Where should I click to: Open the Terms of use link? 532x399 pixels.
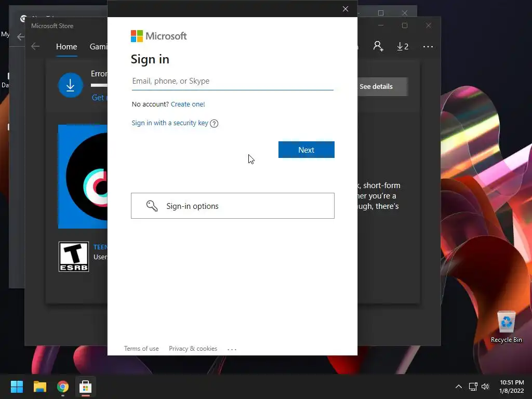141,349
